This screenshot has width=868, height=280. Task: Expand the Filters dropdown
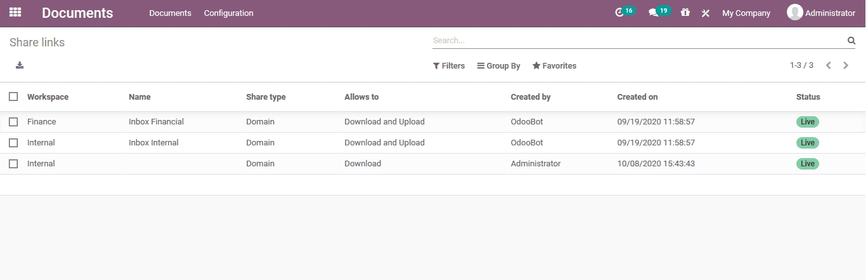coord(449,66)
